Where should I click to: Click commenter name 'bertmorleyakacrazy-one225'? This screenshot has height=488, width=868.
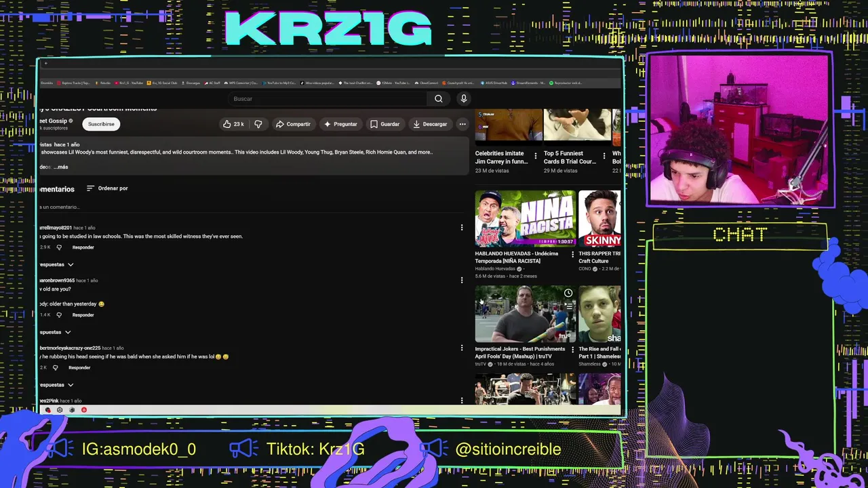click(x=70, y=348)
